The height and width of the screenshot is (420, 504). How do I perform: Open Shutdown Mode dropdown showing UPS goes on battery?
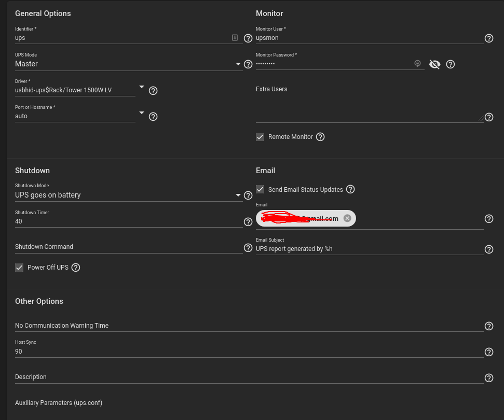click(129, 195)
